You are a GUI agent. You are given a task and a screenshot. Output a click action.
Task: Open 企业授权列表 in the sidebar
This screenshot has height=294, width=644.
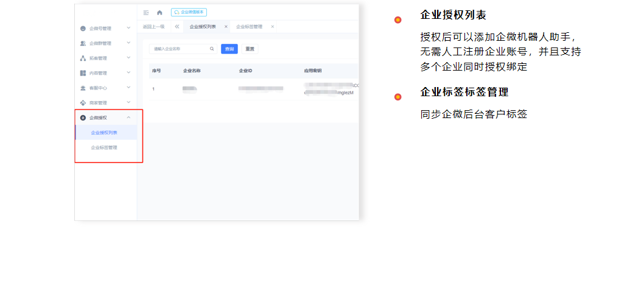[106, 133]
